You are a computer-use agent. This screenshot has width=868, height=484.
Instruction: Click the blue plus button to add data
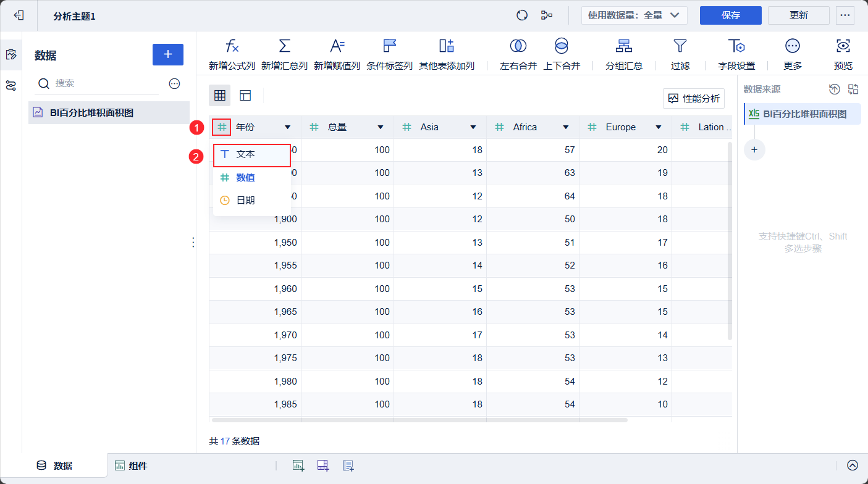click(168, 54)
